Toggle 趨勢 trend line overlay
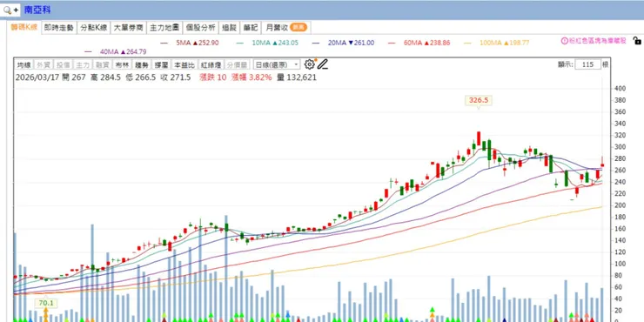 click(x=142, y=65)
